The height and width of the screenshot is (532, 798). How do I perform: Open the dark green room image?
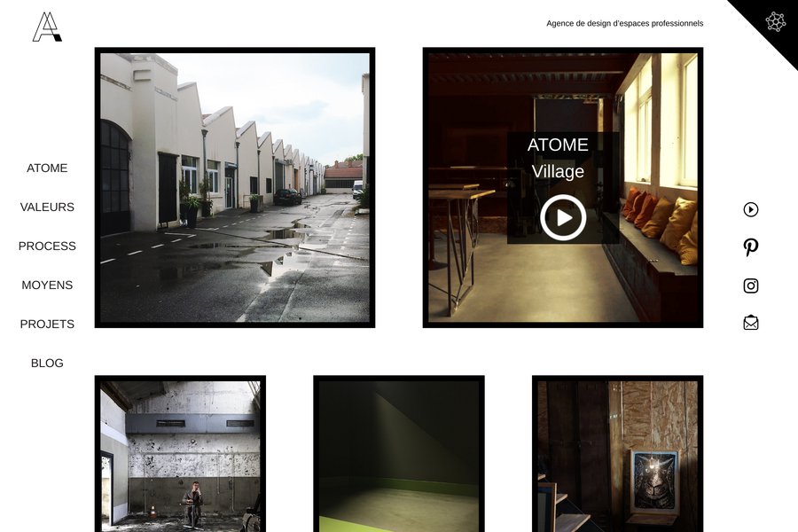pos(399,454)
